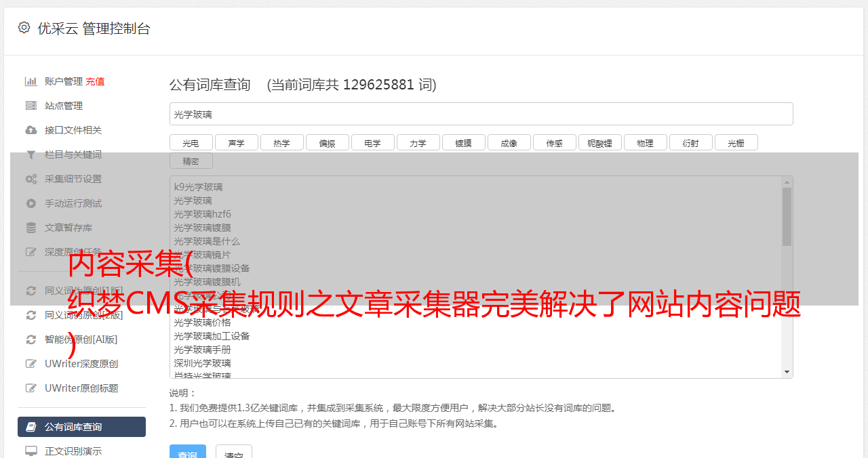Viewport: 868px width, 458px height.
Task: Select 光学玻璃是什么 result row
Action: (x=207, y=241)
